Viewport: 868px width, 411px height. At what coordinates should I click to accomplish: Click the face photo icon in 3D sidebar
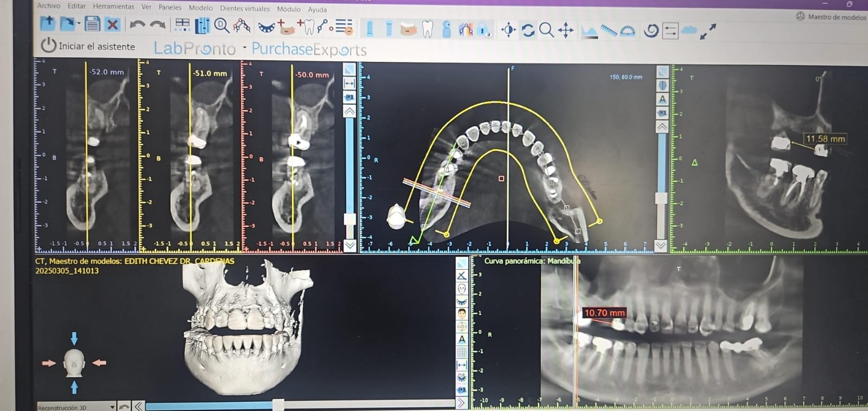click(461, 314)
